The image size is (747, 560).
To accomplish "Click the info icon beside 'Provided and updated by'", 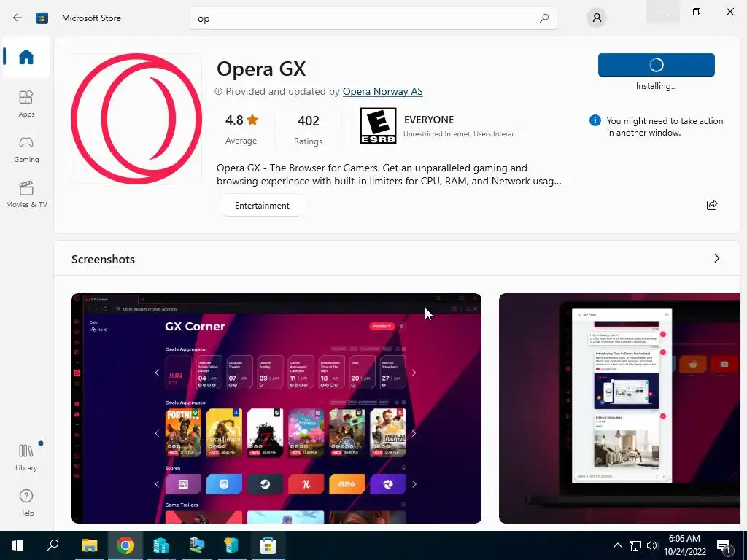I will 218,91.
